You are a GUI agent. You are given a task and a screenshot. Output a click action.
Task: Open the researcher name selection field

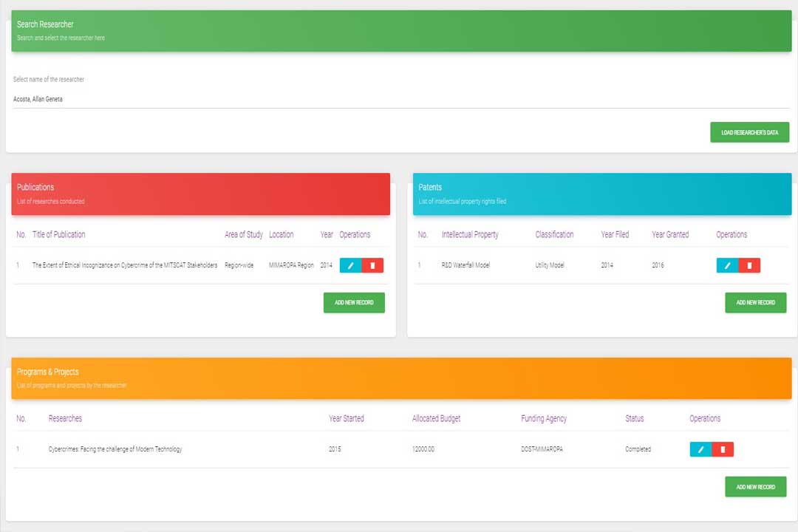pos(399,99)
